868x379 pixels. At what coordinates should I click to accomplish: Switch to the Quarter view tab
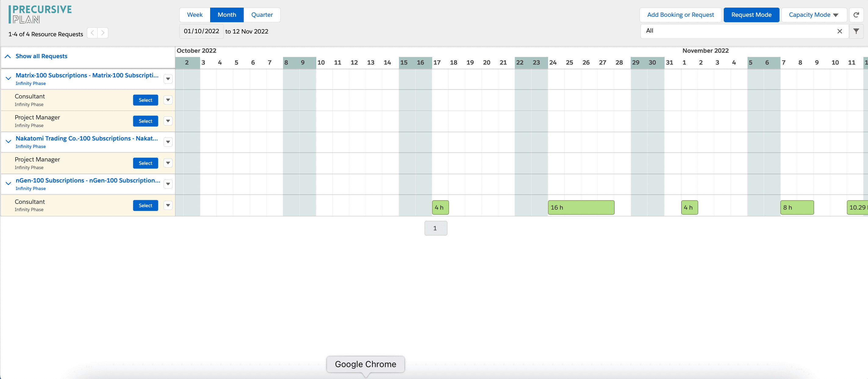(262, 15)
